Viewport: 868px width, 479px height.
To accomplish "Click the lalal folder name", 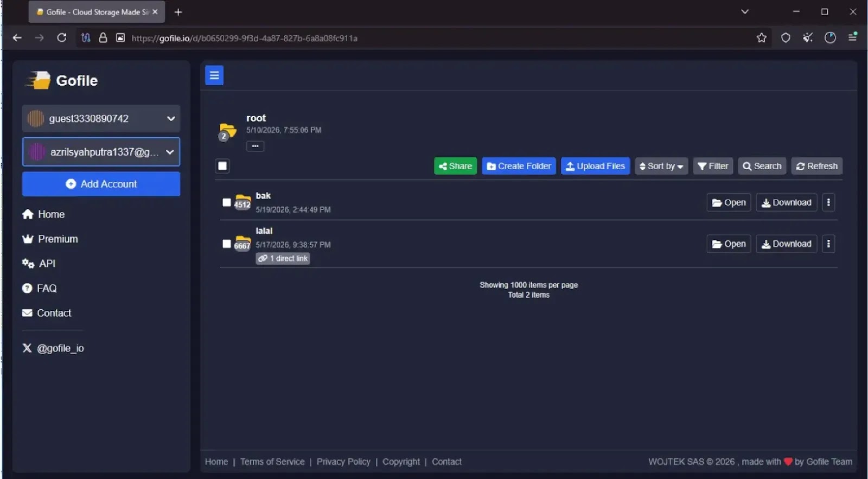I will coord(264,231).
